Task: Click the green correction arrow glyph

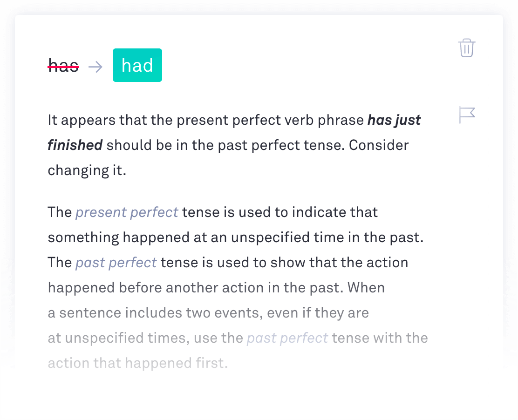Action: point(95,66)
